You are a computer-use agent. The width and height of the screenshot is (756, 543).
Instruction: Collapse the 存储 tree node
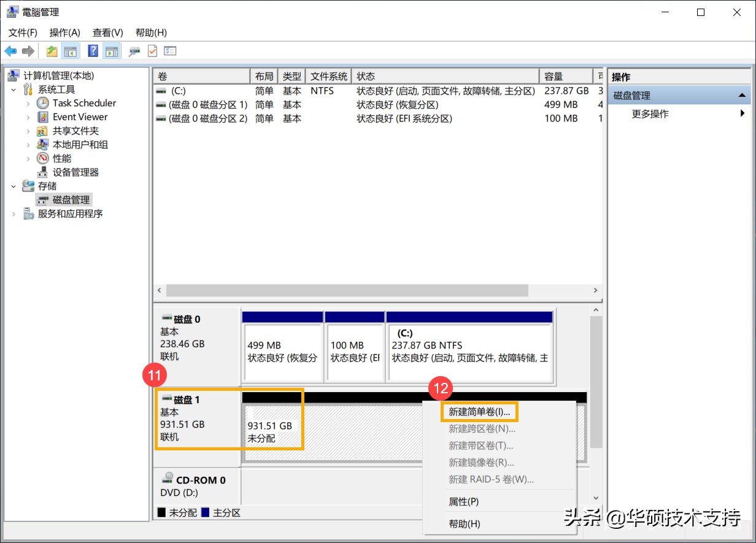[13, 186]
